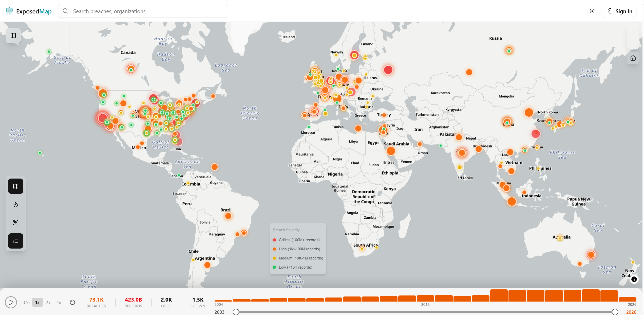Select the map marker view
Screen dimensions: 644x315
(15, 186)
